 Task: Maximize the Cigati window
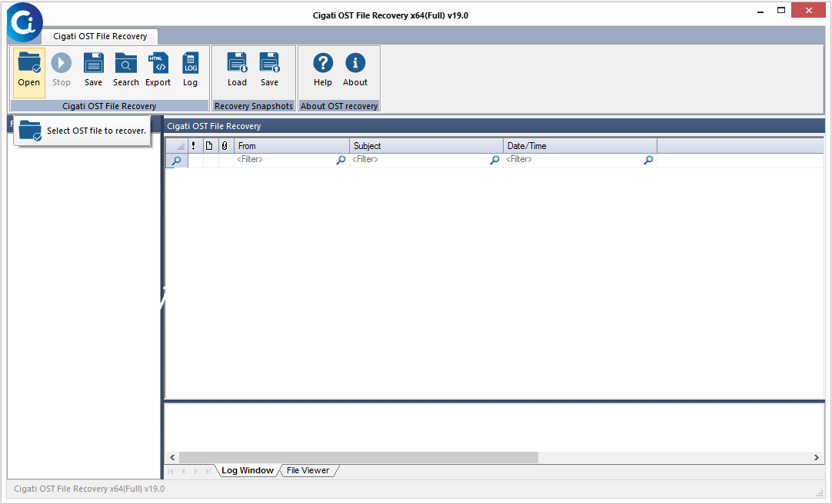781,11
